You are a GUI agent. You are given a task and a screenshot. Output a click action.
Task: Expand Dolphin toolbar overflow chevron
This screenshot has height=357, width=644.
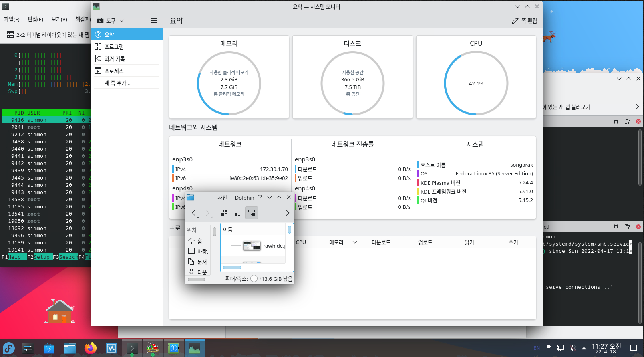pyautogui.click(x=287, y=213)
